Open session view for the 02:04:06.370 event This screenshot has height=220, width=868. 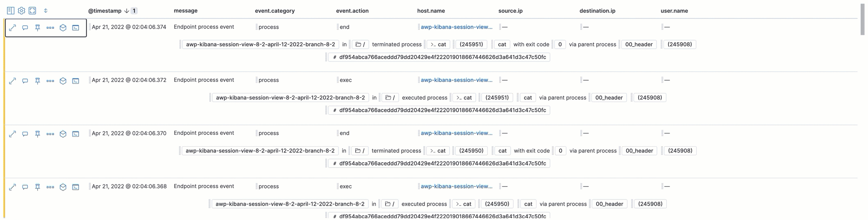point(76,134)
